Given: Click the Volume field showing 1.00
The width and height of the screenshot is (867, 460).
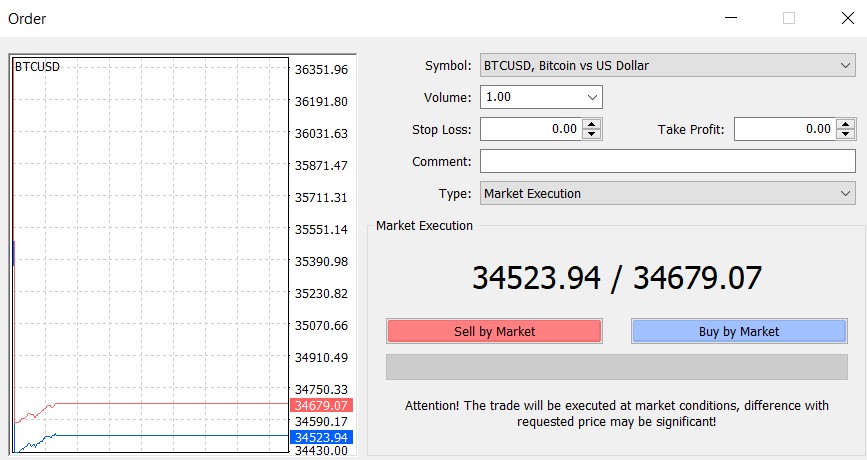Looking at the screenshot, I should 530,98.
